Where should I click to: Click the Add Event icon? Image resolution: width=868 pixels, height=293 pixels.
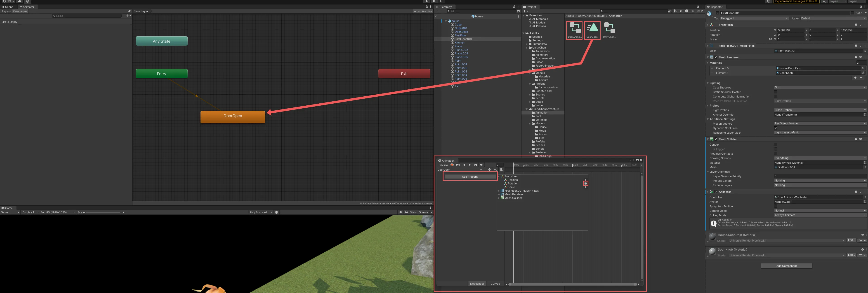501,170
